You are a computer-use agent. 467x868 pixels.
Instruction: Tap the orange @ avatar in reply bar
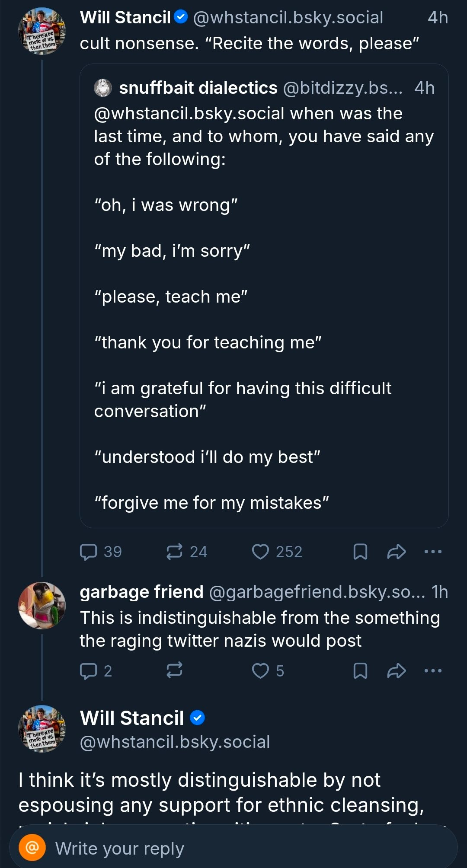[x=32, y=847]
